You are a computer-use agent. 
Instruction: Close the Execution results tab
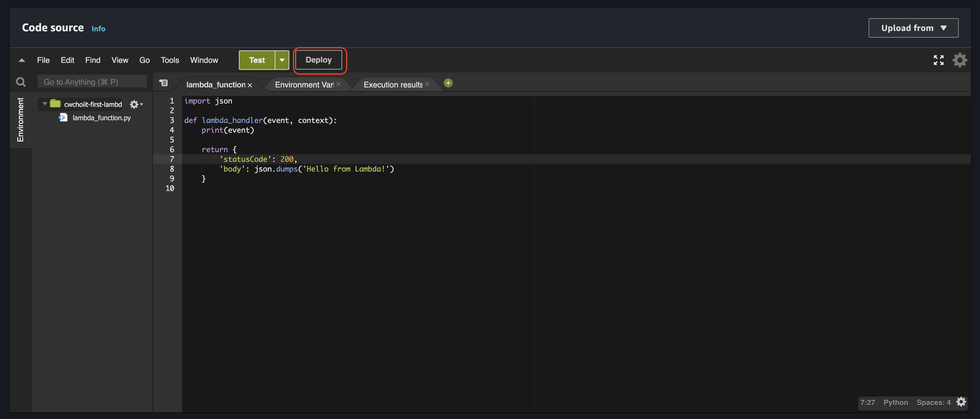pos(427,84)
